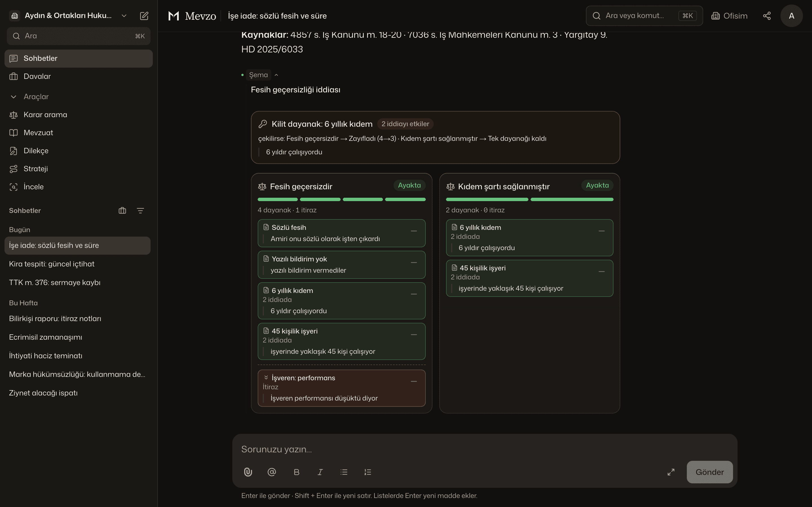Toggle bold formatting in composer
The height and width of the screenshot is (507, 812).
[x=296, y=472]
